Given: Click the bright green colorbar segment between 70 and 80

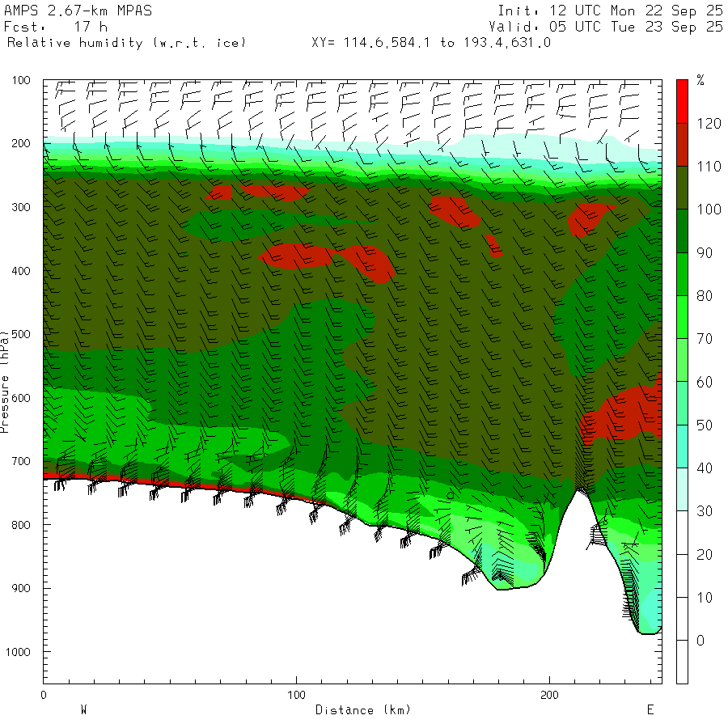Looking at the screenshot, I should tap(682, 317).
